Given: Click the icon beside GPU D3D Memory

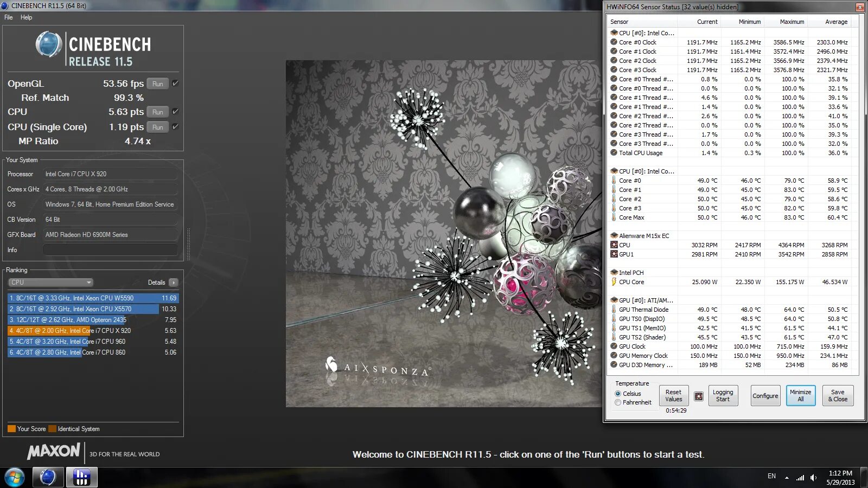Looking at the screenshot, I should [614, 365].
